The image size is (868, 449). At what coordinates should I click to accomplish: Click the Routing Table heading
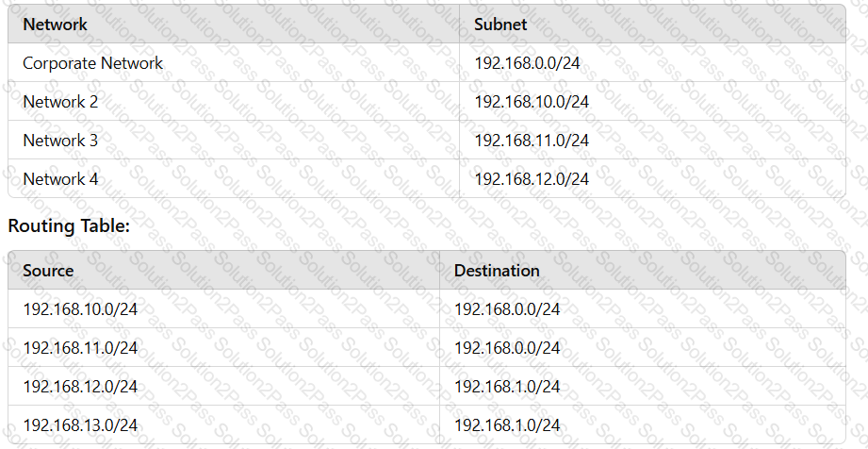point(69,226)
